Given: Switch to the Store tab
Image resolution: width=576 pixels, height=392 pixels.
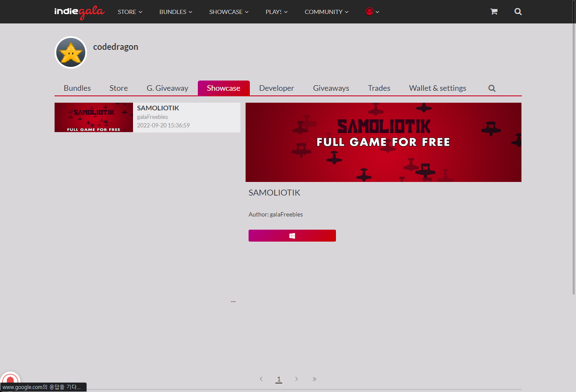Looking at the screenshot, I should (119, 88).
